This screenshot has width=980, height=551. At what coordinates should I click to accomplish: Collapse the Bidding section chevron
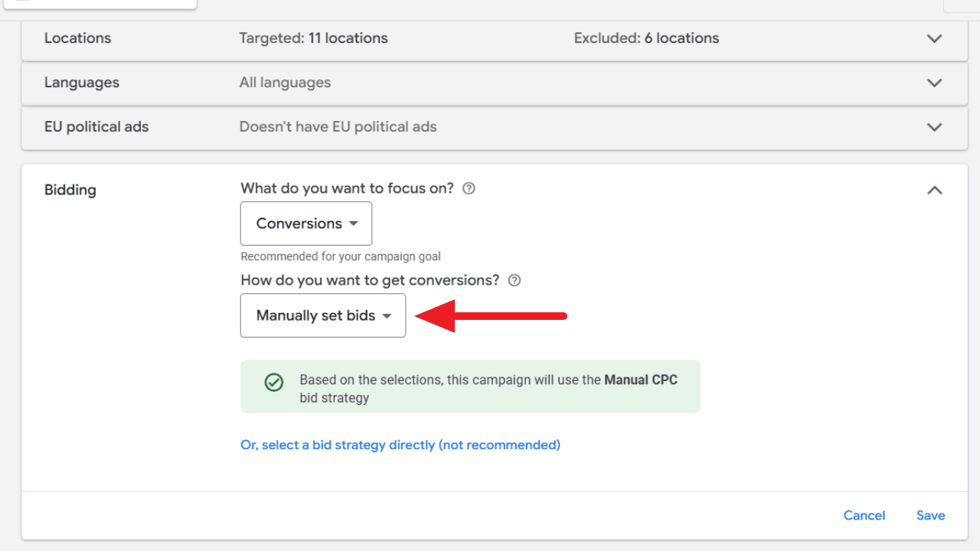pos(934,190)
